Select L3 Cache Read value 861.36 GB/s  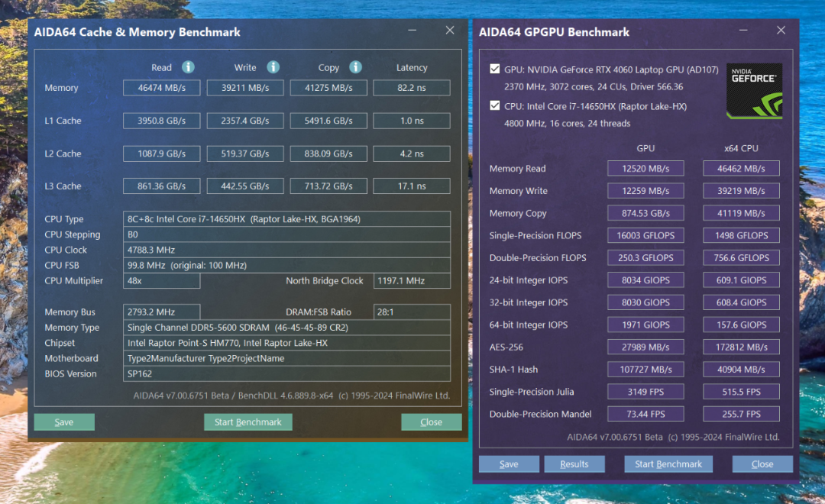[161, 186]
